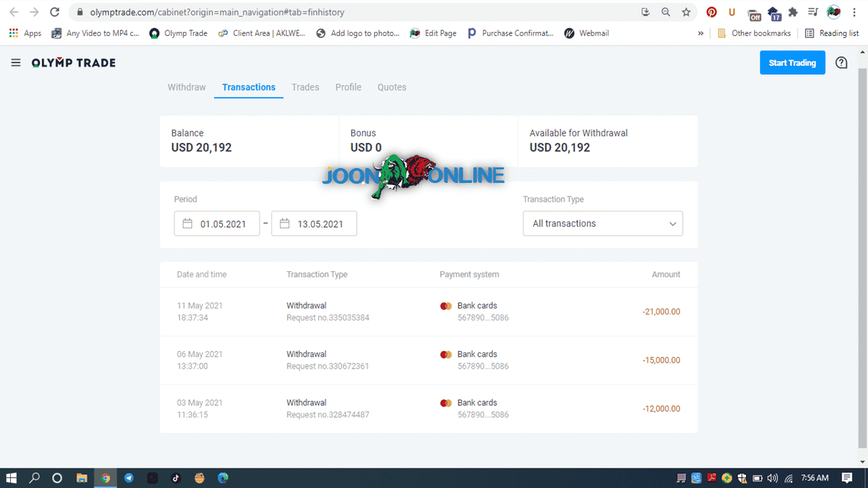Click the help question mark icon
The image size is (868, 488).
pyautogui.click(x=842, y=63)
